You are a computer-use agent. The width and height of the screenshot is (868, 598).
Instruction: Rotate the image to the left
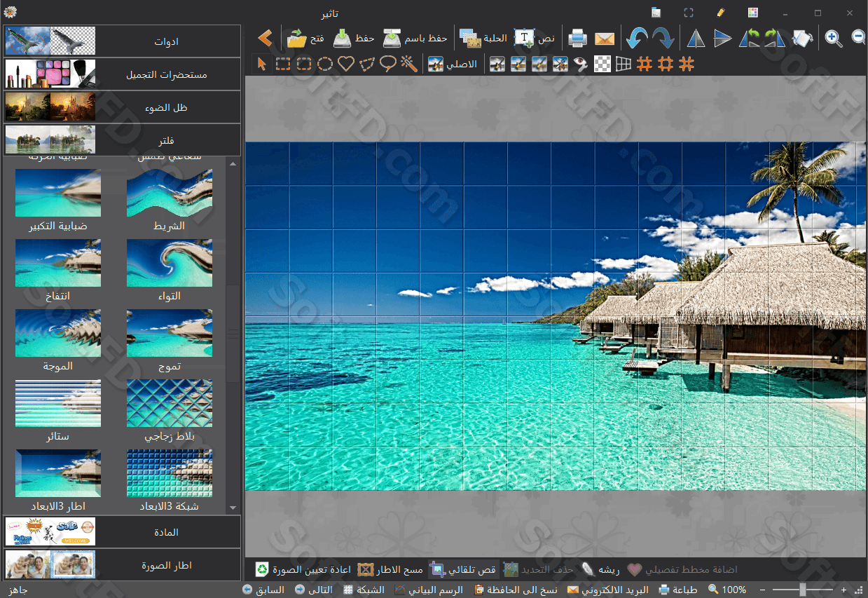point(750,38)
